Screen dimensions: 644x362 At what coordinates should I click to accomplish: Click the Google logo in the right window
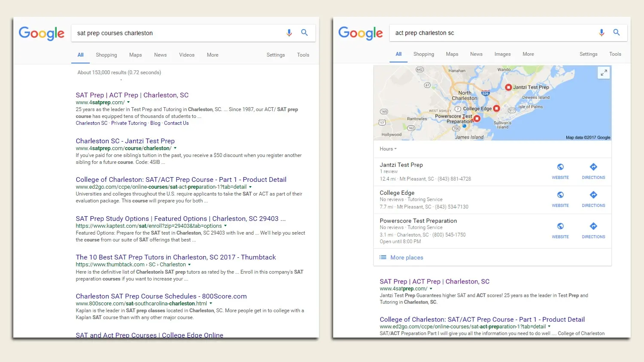point(361,33)
